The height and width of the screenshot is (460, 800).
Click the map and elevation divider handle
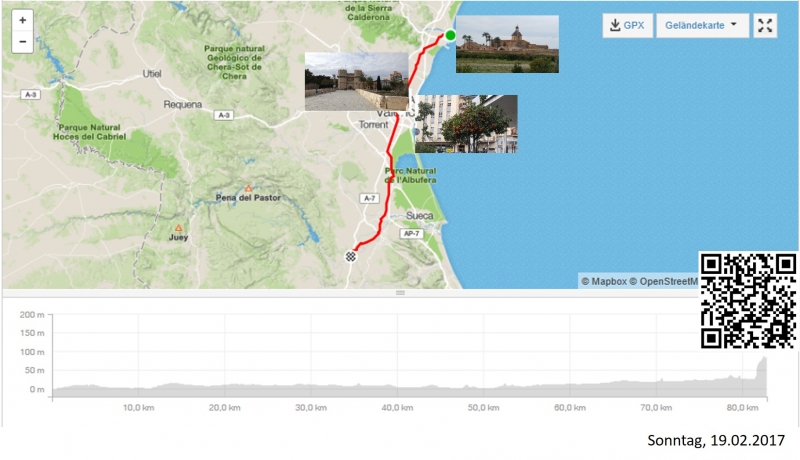(x=400, y=293)
